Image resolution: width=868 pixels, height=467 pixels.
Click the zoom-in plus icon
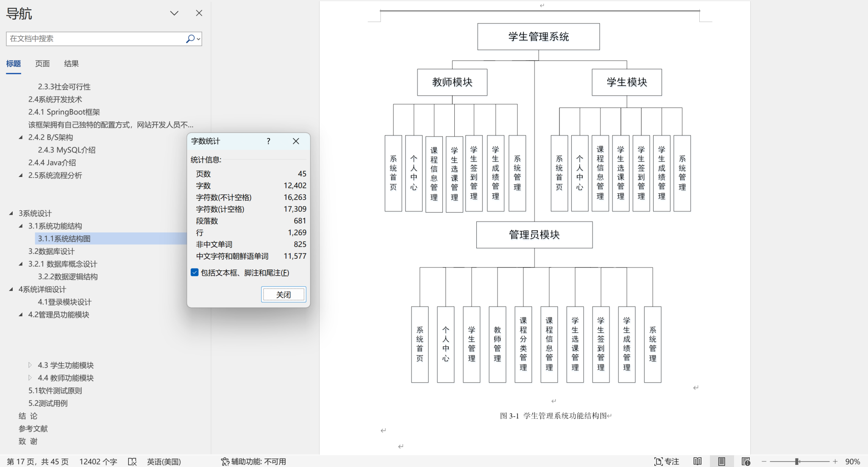(x=834, y=461)
